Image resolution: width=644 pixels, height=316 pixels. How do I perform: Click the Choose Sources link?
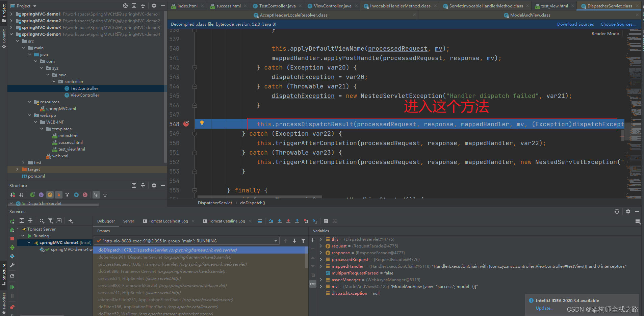[618, 24]
